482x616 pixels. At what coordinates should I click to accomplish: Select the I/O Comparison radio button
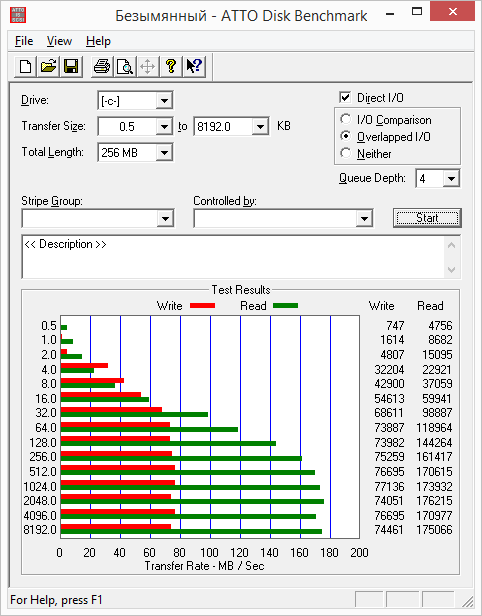[x=345, y=119]
